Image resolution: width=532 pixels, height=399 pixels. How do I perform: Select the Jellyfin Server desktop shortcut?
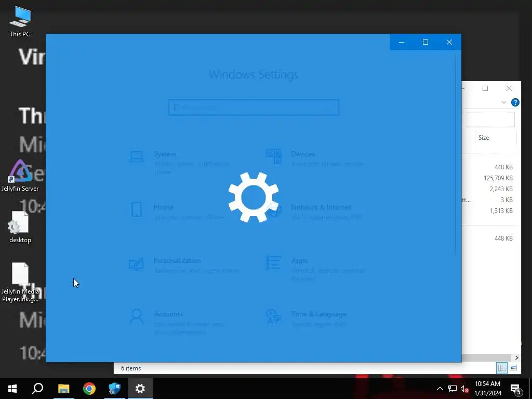click(20, 176)
